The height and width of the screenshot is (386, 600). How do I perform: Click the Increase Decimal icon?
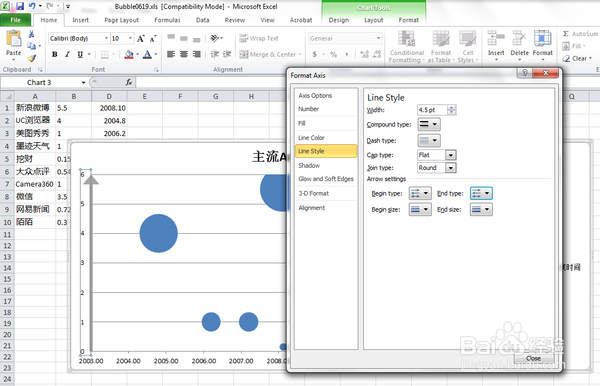click(x=364, y=54)
